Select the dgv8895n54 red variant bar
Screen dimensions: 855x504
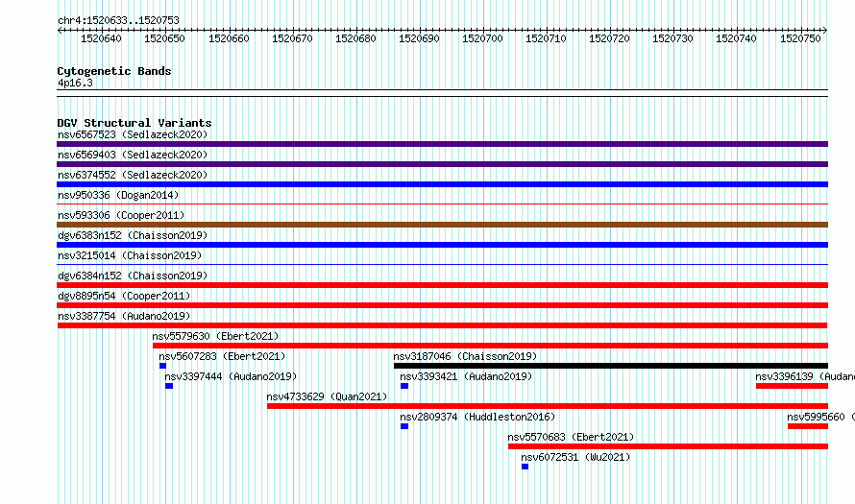click(x=442, y=305)
